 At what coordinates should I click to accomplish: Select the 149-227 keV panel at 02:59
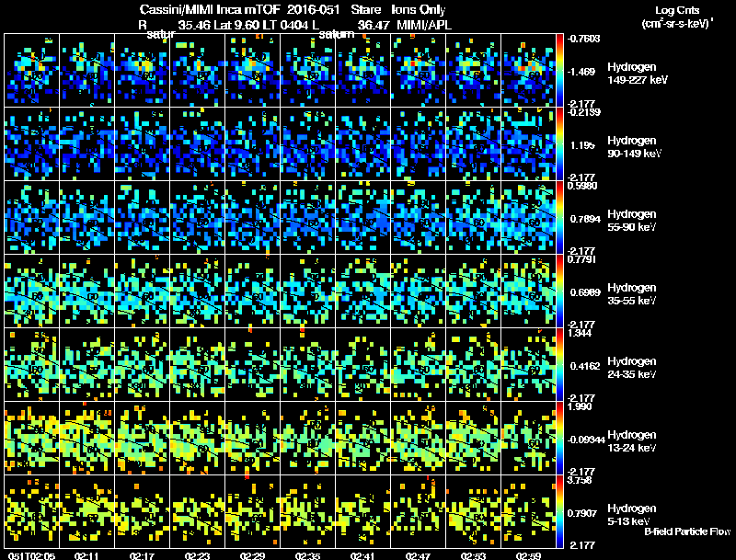(528, 71)
